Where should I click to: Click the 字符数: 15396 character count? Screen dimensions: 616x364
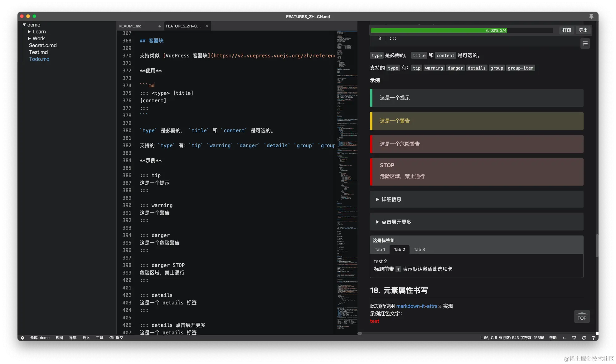532,337
